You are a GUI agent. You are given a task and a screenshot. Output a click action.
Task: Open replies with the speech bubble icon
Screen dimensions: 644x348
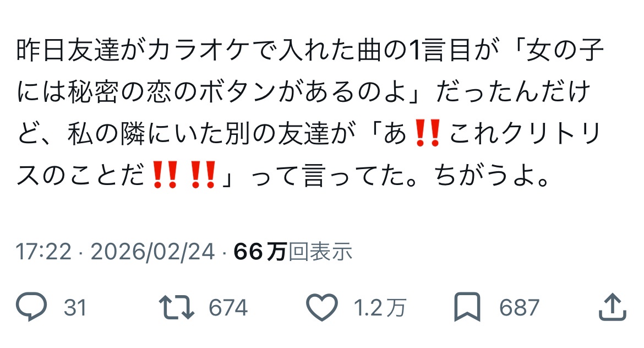click(x=31, y=307)
